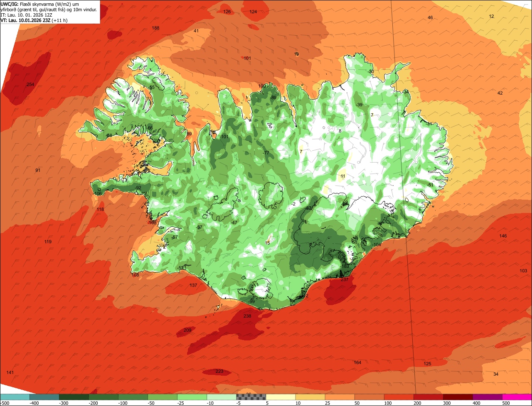
Task: Click the magenta swatch right of 500
Action: click(517, 397)
